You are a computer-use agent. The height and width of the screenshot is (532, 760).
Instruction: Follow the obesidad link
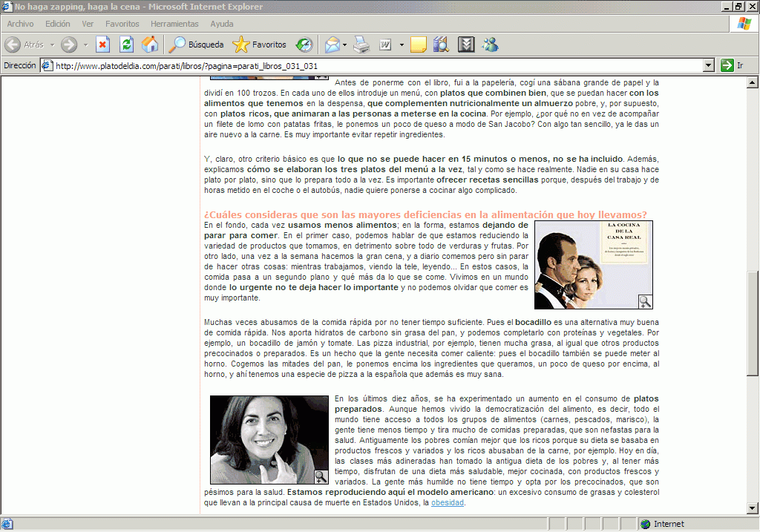(448, 502)
